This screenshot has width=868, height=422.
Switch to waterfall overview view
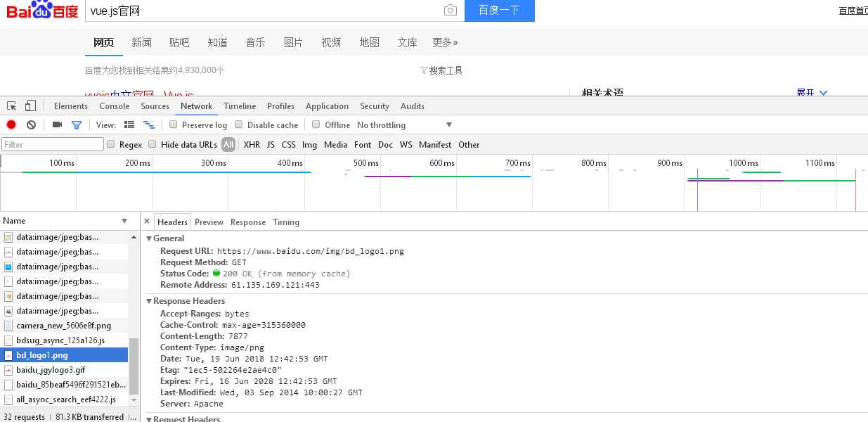click(x=149, y=124)
